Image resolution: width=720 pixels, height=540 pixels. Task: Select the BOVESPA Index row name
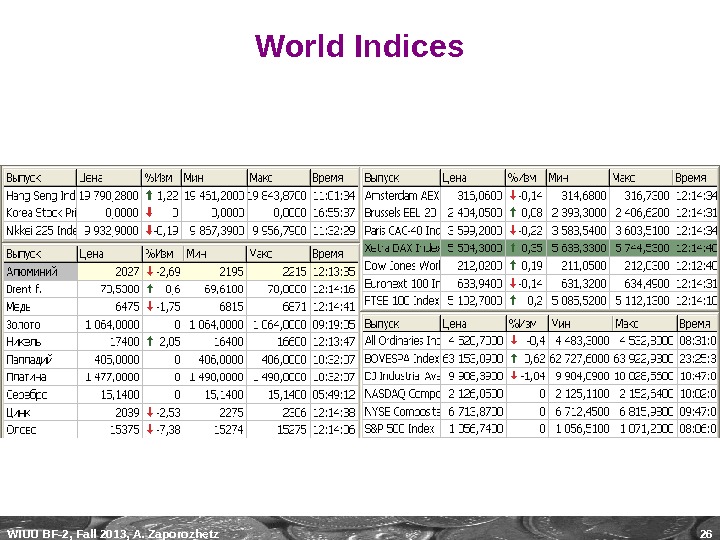[x=401, y=358]
